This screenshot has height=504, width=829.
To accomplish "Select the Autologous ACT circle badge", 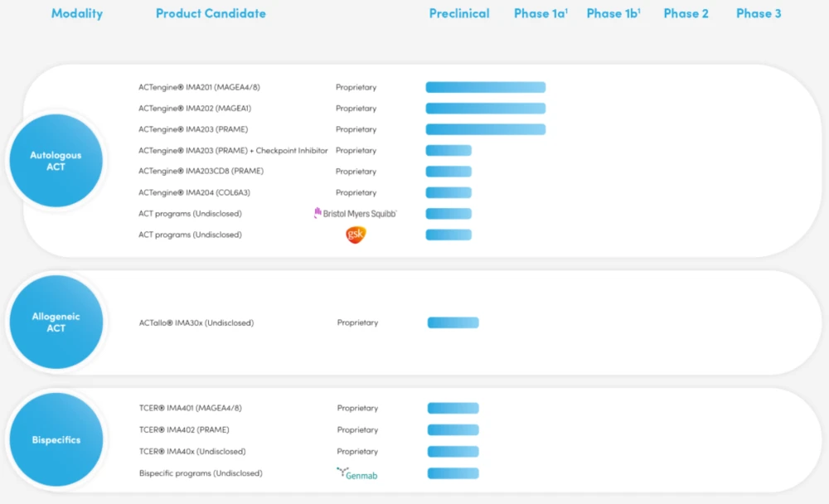I will [55, 162].
